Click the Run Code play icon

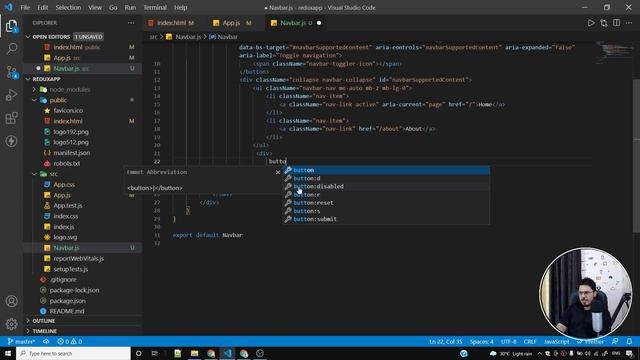coord(591,23)
